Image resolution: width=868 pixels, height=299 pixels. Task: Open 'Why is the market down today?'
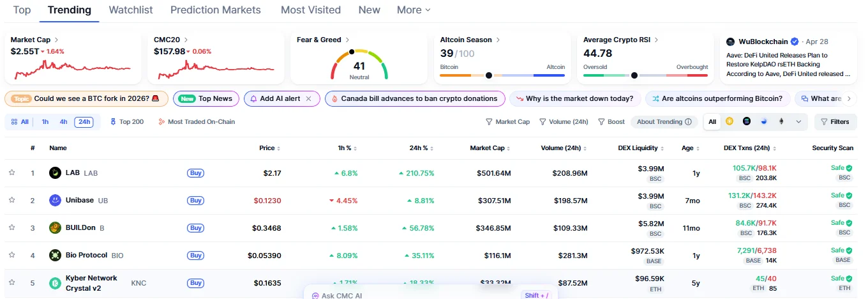[x=574, y=98]
